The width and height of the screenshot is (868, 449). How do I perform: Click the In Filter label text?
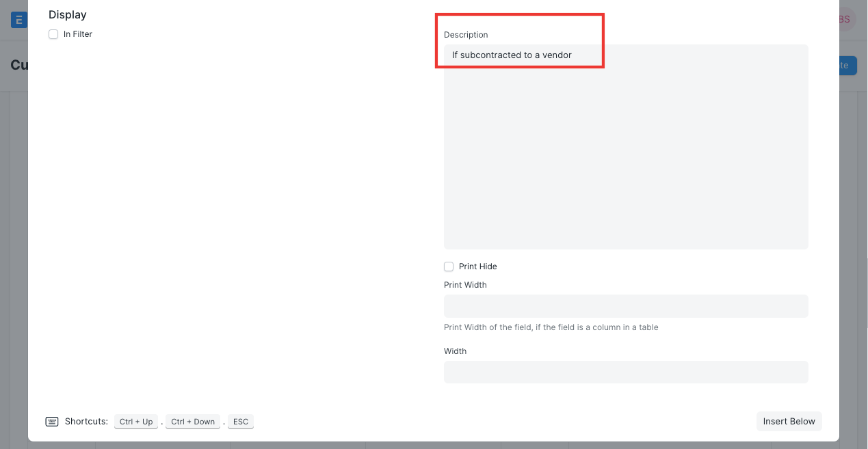77,34
